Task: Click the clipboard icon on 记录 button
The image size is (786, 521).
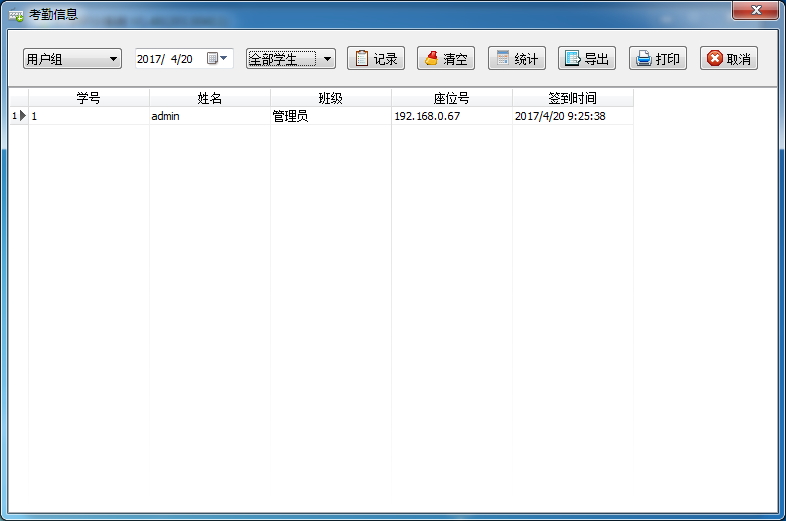Action: click(x=361, y=58)
